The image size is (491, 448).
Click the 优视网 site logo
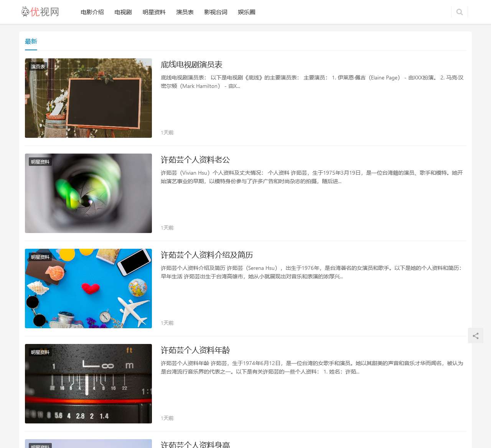click(40, 12)
